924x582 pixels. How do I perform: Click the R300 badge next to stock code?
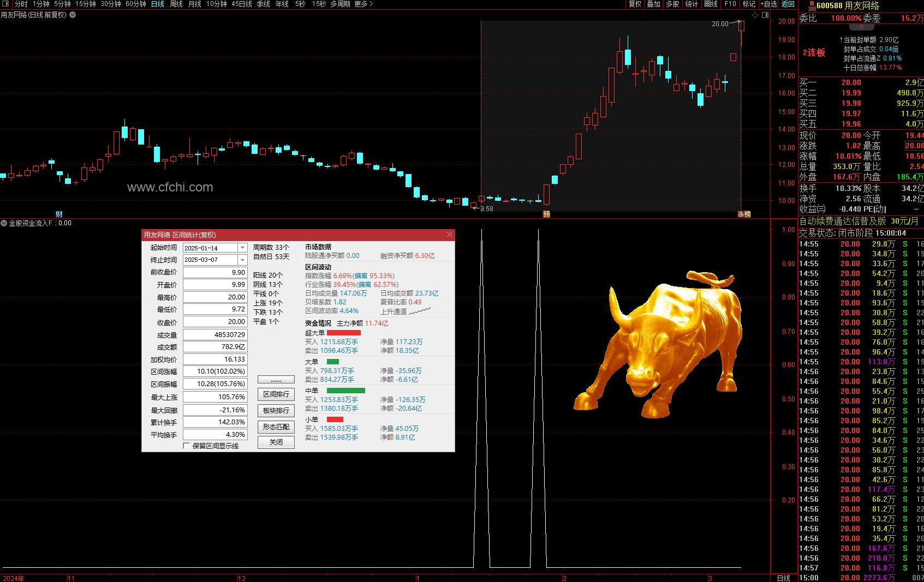pos(812,6)
